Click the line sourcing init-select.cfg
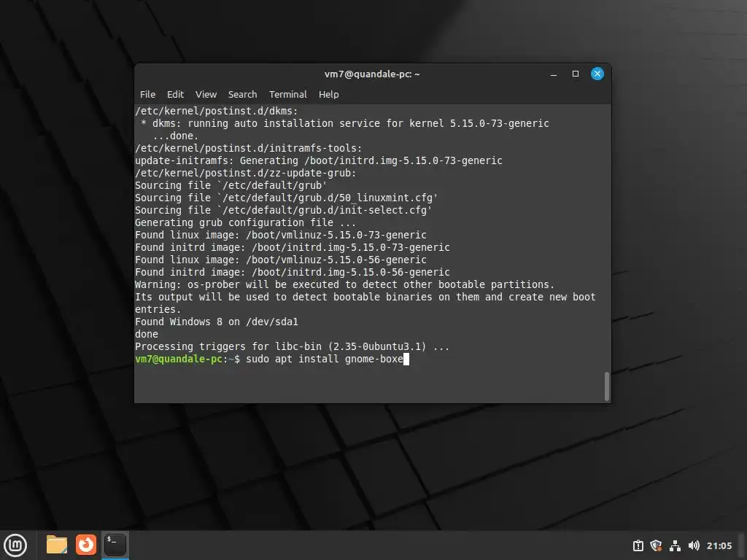The height and width of the screenshot is (560, 747). coord(284,211)
